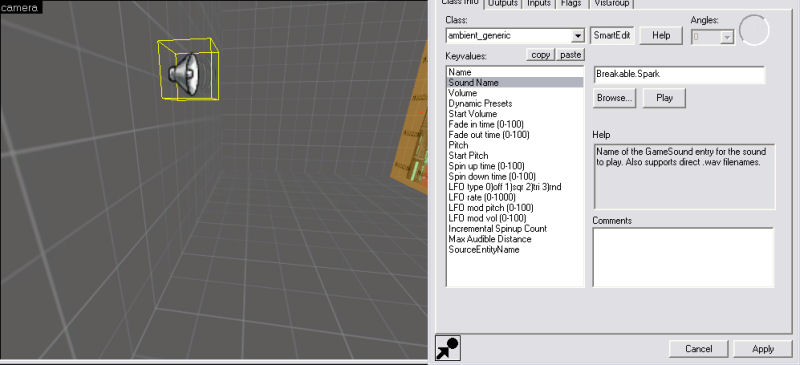
Task: Play the selected sound
Action: pos(664,98)
